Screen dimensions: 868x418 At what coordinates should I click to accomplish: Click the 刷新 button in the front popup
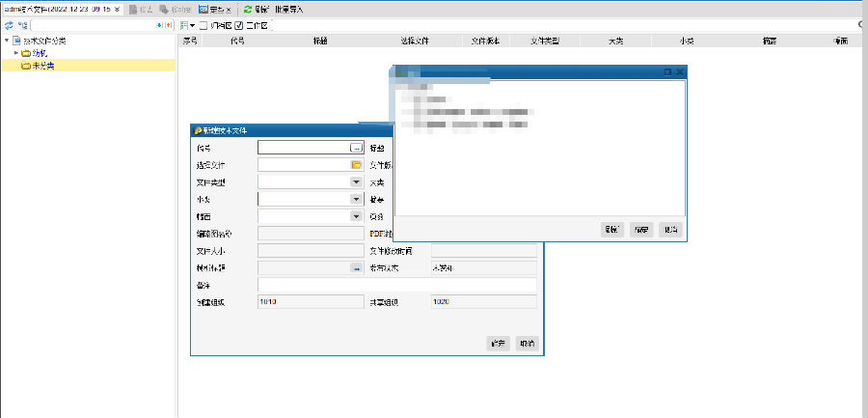[612, 230]
